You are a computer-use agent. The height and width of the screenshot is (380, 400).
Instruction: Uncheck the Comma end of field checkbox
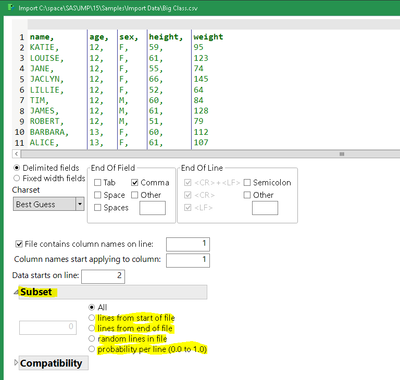click(x=135, y=182)
